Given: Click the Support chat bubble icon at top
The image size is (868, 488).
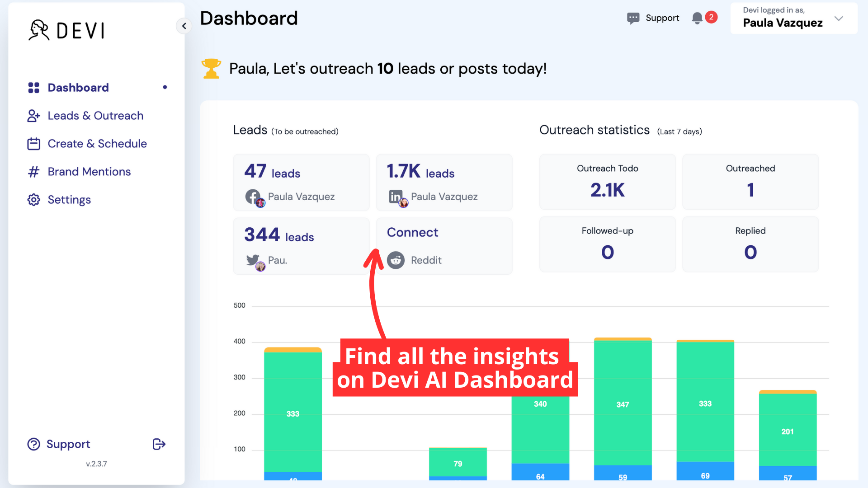Looking at the screenshot, I should 633,18.
